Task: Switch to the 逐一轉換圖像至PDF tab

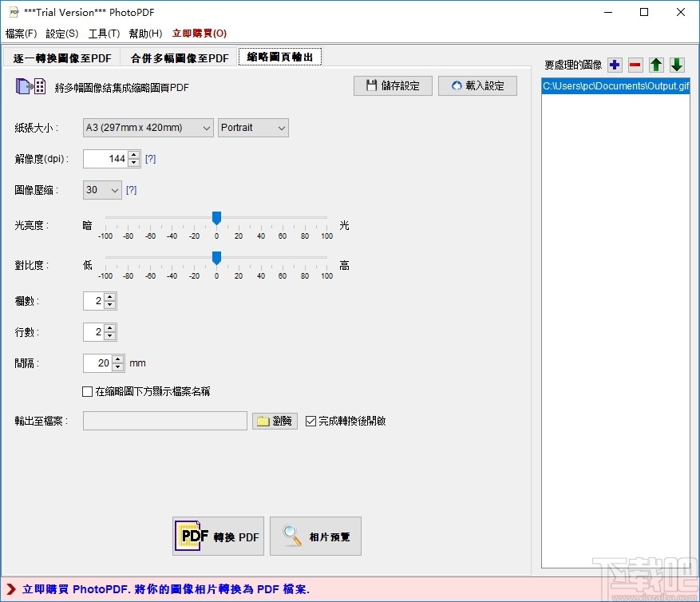Action: 61,57
